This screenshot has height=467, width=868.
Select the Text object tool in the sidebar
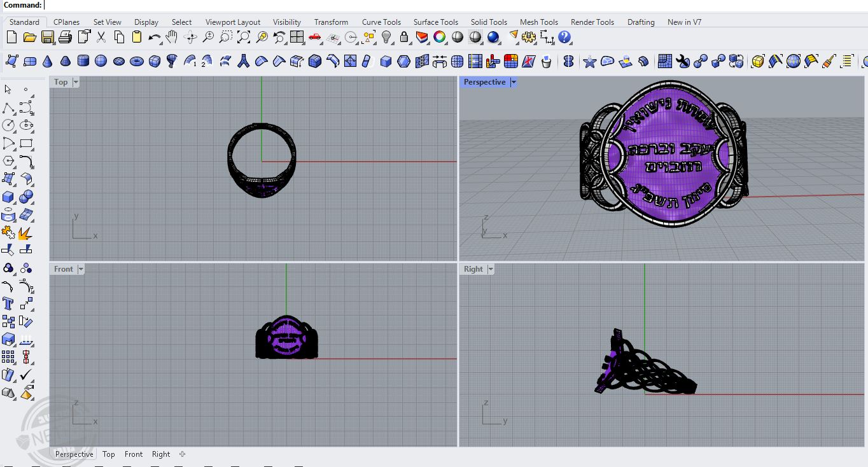[x=8, y=303]
